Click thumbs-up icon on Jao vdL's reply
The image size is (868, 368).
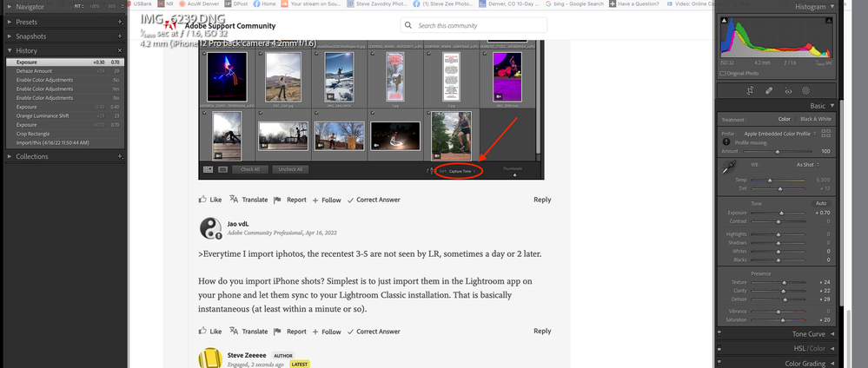pos(202,331)
